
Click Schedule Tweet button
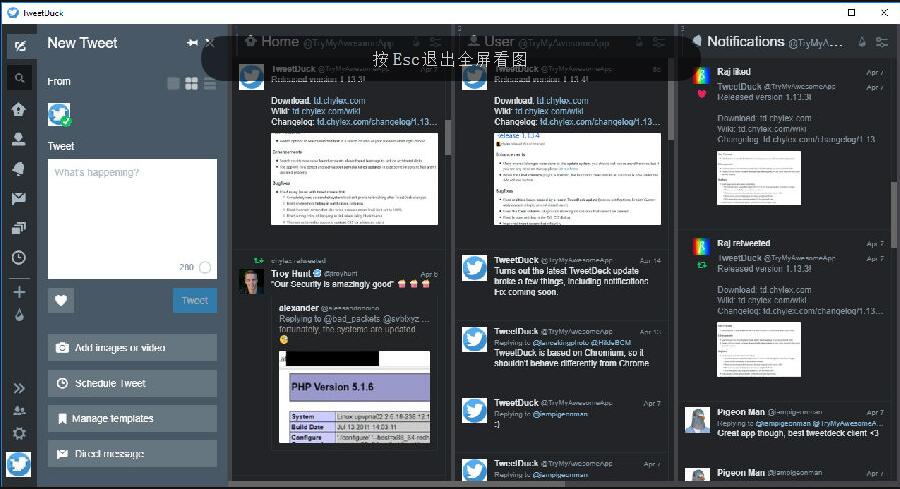pyautogui.click(x=132, y=383)
